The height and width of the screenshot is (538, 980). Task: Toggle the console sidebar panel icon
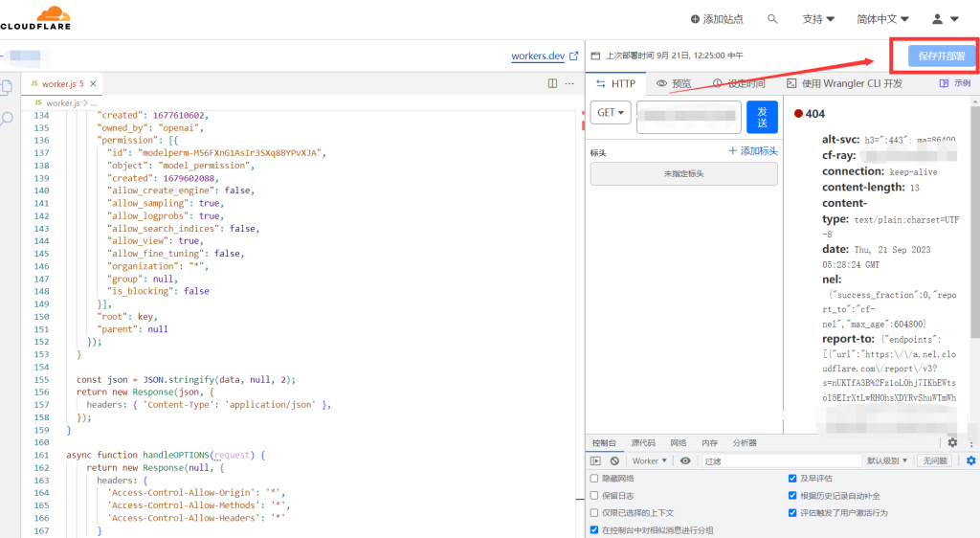595,460
